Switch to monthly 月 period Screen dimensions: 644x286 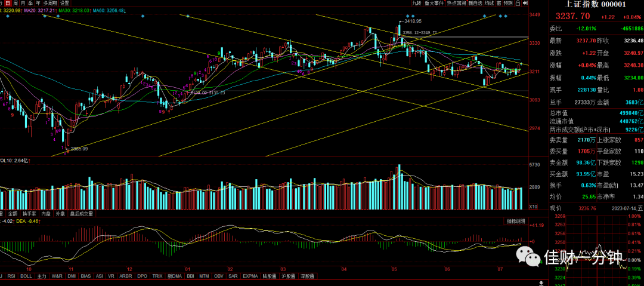[22, 3]
